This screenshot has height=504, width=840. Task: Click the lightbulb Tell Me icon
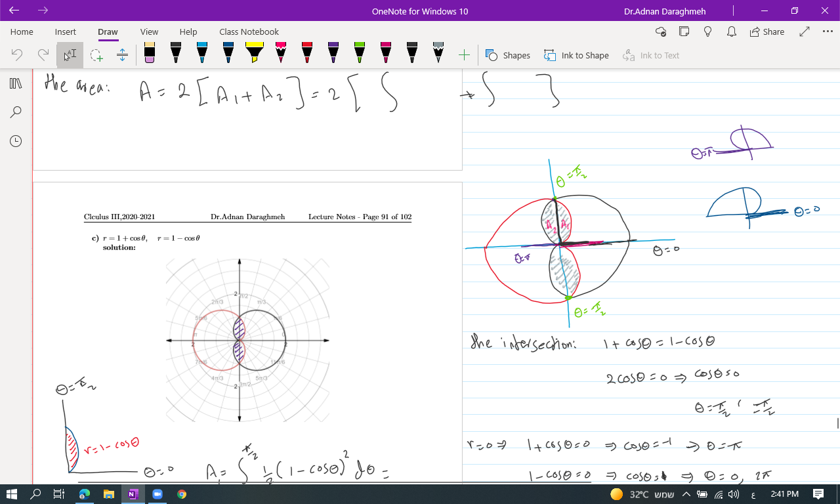(x=708, y=31)
